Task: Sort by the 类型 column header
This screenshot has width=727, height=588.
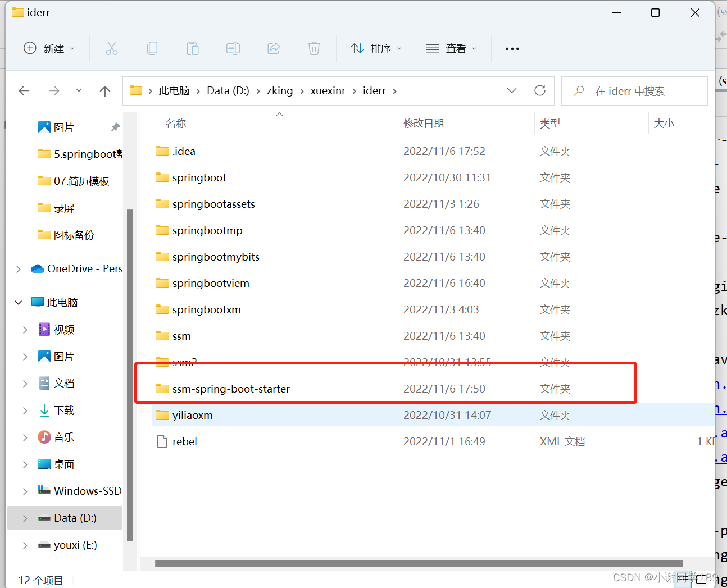Action: 550,124
